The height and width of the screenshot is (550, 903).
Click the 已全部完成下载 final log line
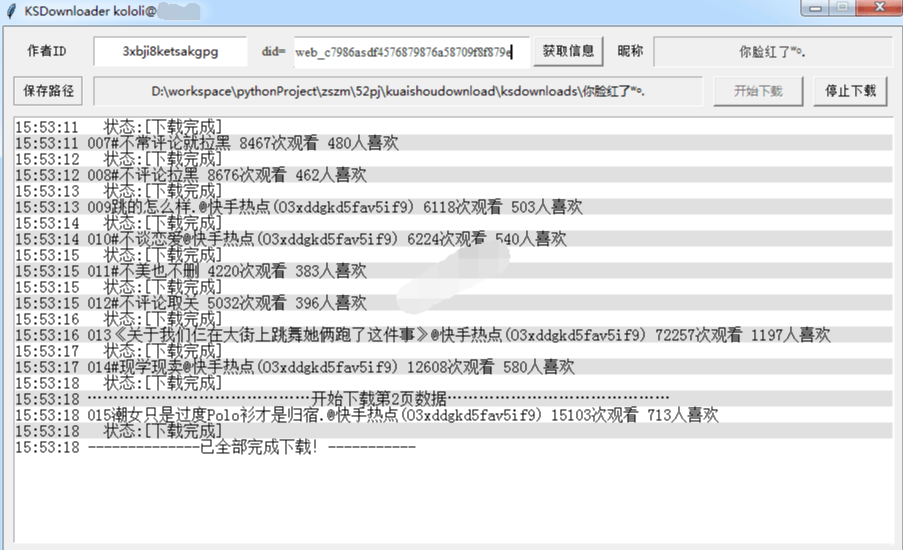pyautogui.click(x=251, y=447)
